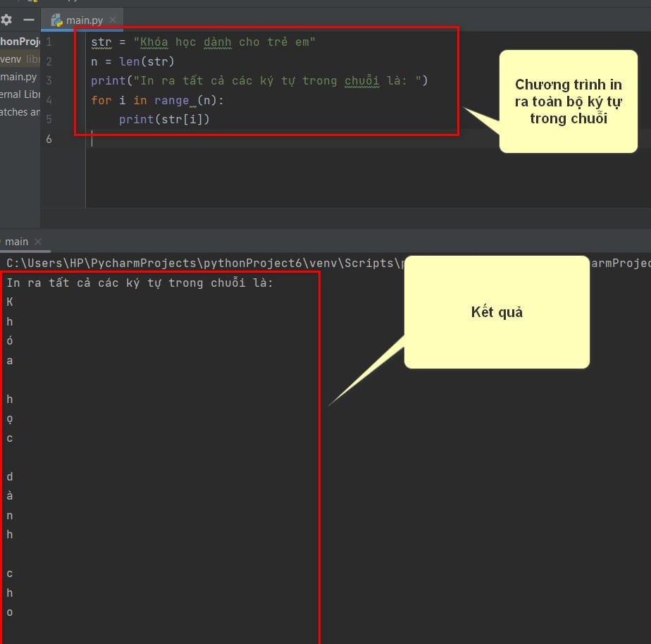The width and height of the screenshot is (651, 644).
Task: Hide the Project tool window with the minus icon
Action: pyautogui.click(x=29, y=20)
